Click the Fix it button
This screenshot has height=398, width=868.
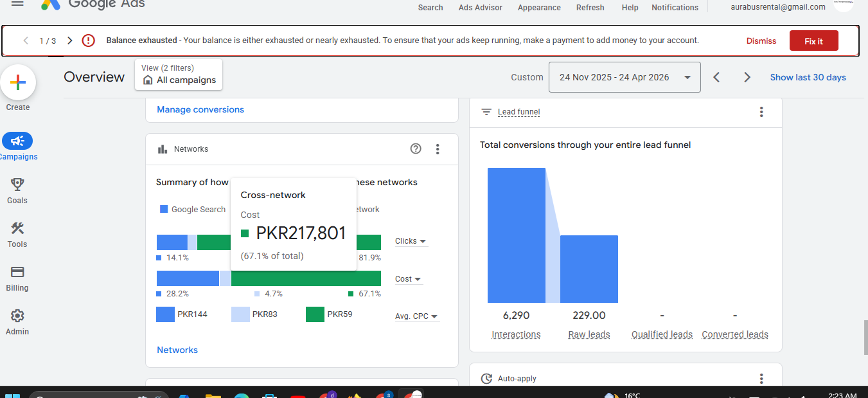point(813,40)
